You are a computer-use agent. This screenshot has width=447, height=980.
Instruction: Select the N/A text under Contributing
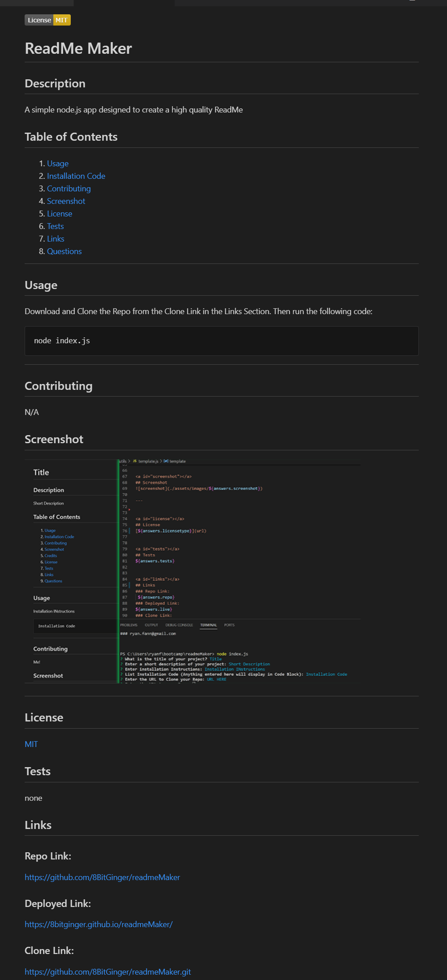coord(32,412)
